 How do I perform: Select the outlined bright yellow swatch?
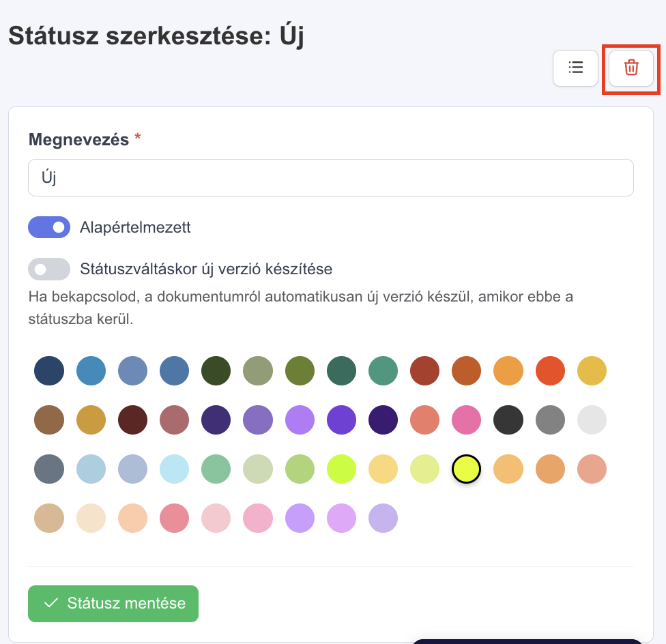466,469
